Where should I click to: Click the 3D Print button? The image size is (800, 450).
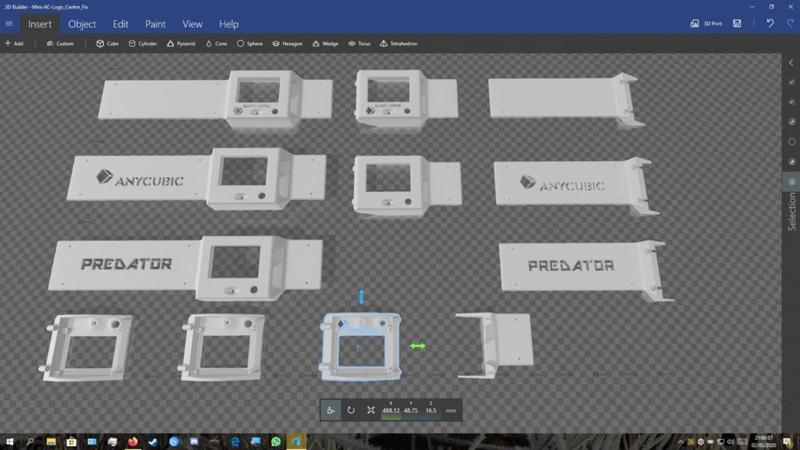pos(706,23)
